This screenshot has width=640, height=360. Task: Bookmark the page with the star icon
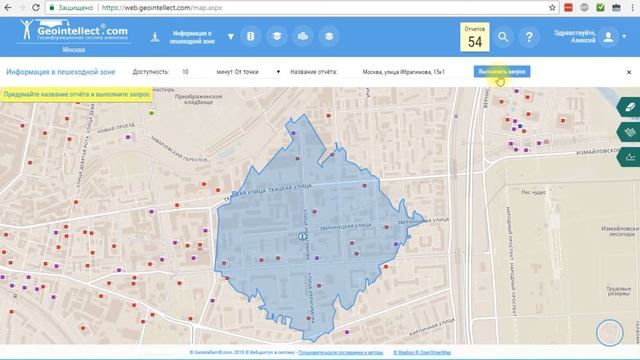point(552,7)
